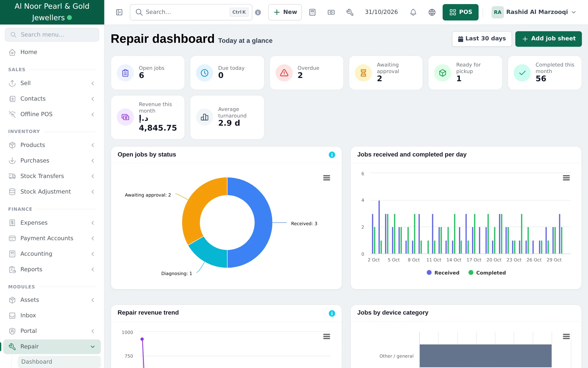The width and height of the screenshot is (588, 368).
Task: Open notifications bell
Action: [x=413, y=12]
